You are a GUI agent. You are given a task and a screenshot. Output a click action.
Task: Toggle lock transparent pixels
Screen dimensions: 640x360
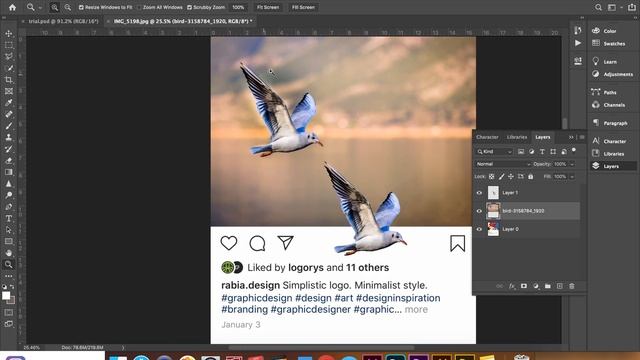491,176
